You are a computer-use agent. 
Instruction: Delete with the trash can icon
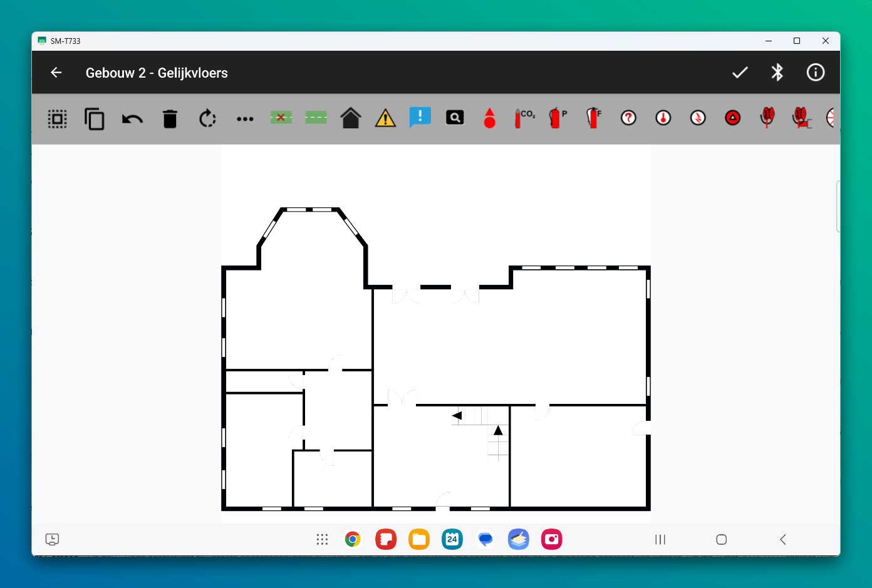pyautogui.click(x=170, y=118)
